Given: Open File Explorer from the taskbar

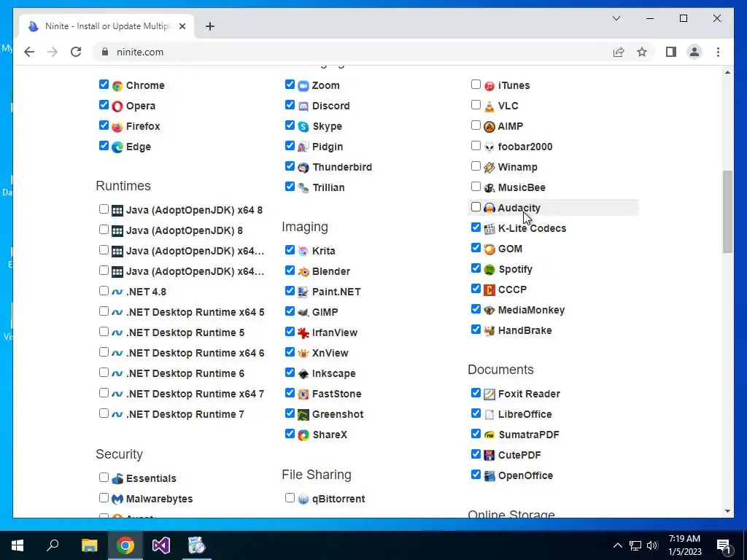Looking at the screenshot, I should pyautogui.click(x=89, y=545).
